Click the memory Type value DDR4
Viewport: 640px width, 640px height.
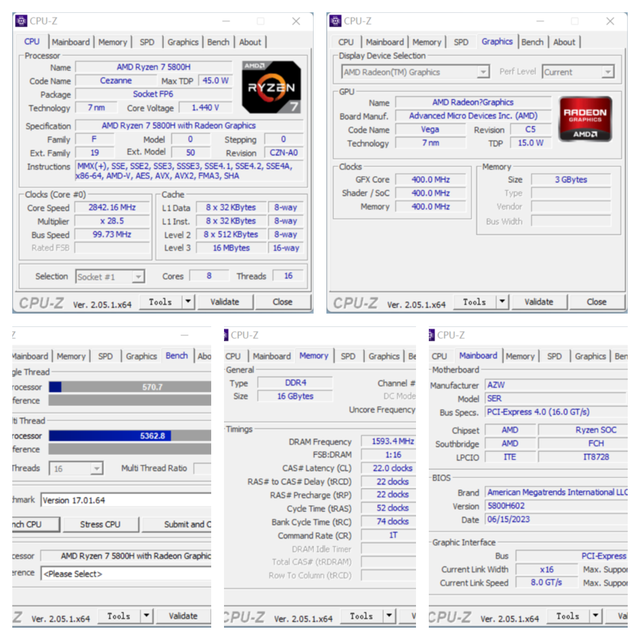click(x=295, y=383)
